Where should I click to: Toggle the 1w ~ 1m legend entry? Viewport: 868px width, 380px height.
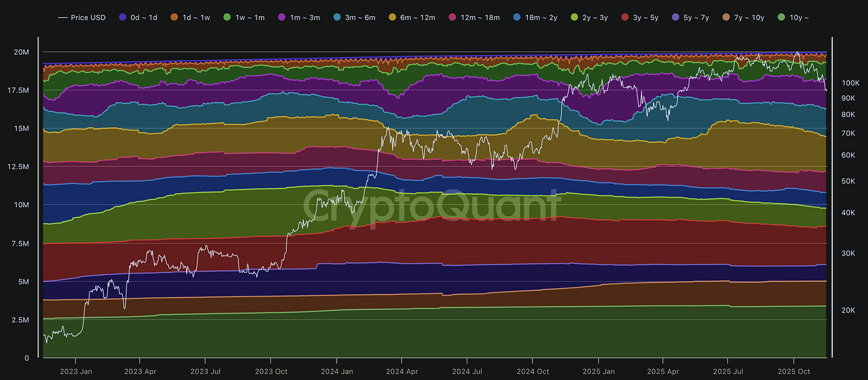point(244,17)
